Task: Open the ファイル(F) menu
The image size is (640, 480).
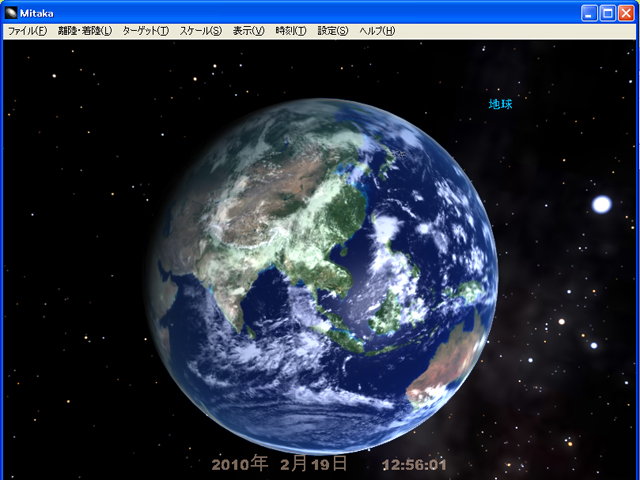Action: point(27,31)
